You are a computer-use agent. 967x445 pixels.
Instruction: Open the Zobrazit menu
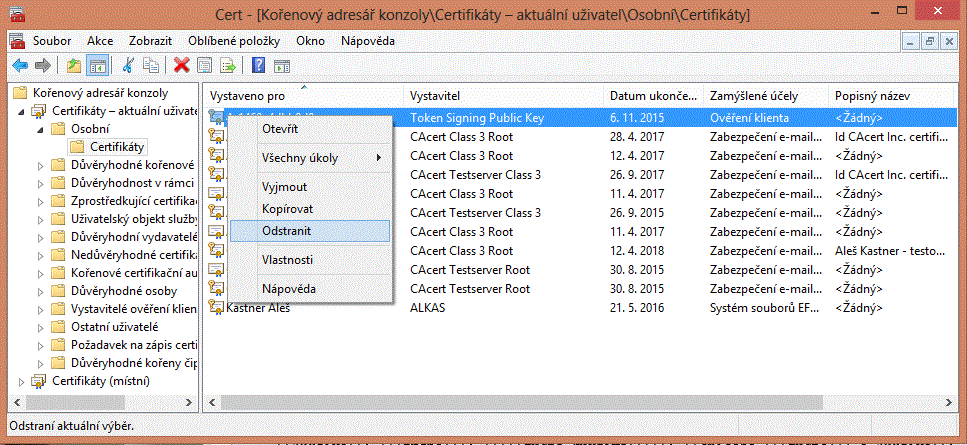151,41
